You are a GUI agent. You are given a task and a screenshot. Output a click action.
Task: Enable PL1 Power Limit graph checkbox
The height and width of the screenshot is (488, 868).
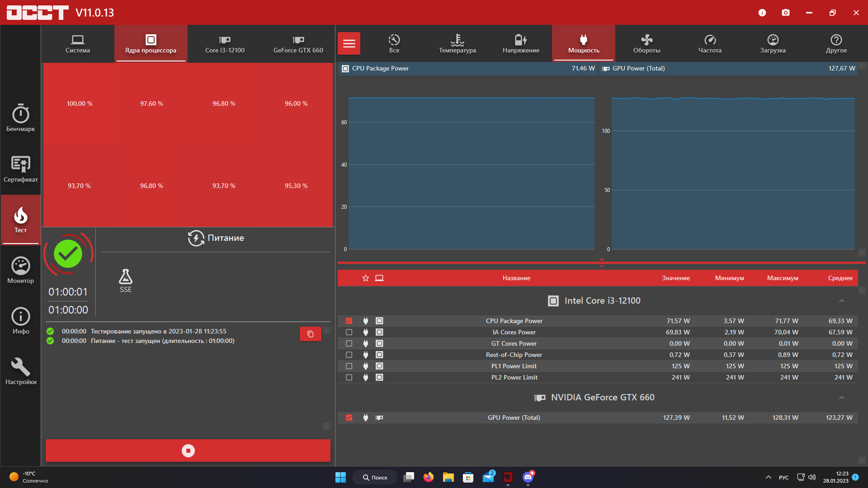click(349, 366)
